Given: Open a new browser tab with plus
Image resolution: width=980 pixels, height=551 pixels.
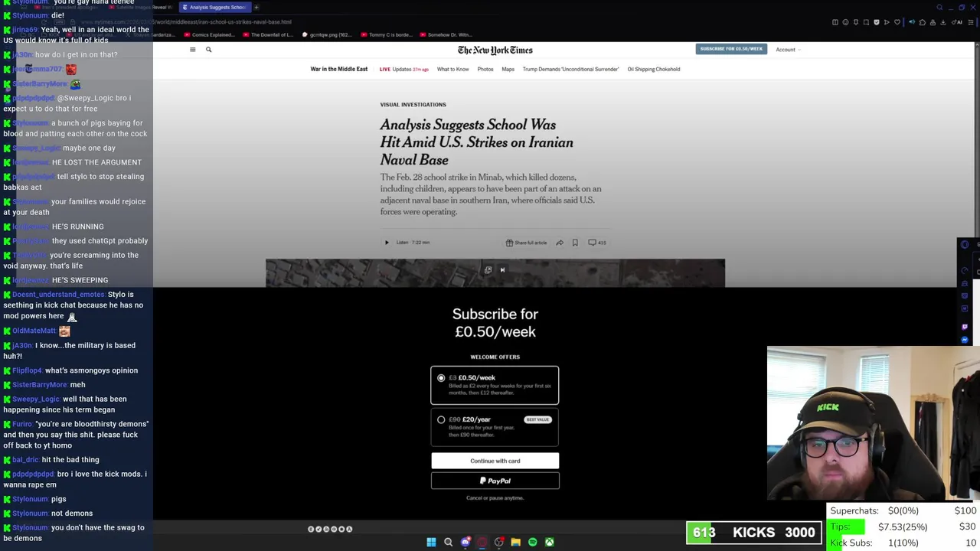Looking at the screenshot, I should 256,7.
